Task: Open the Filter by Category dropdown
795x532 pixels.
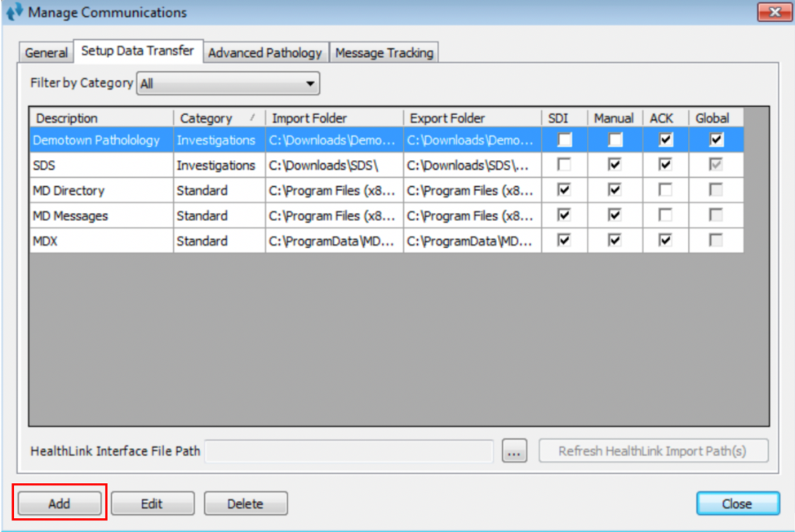Action: pos(229,83)
